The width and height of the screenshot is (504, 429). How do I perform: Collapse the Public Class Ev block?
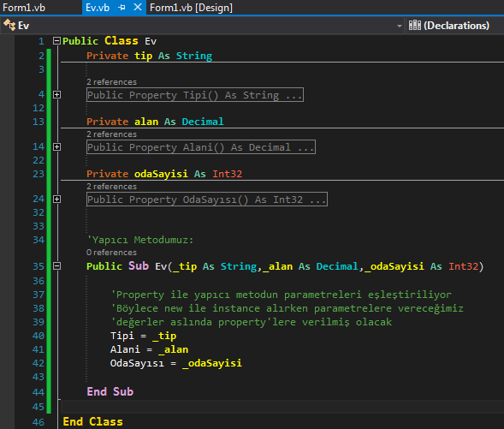pos(56,40)
